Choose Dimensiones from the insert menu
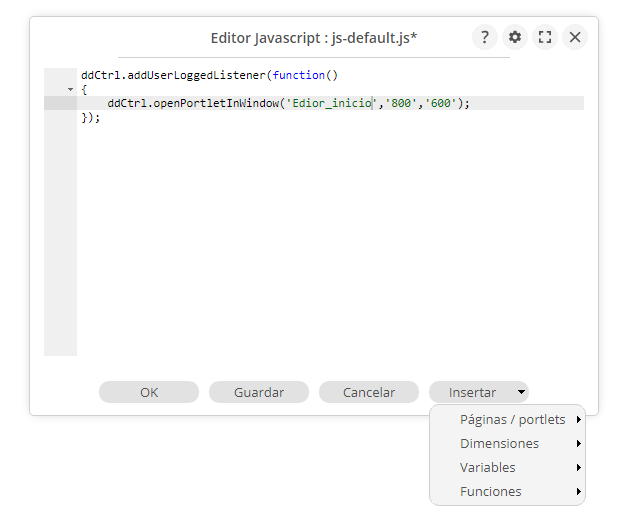 [499, 443]
